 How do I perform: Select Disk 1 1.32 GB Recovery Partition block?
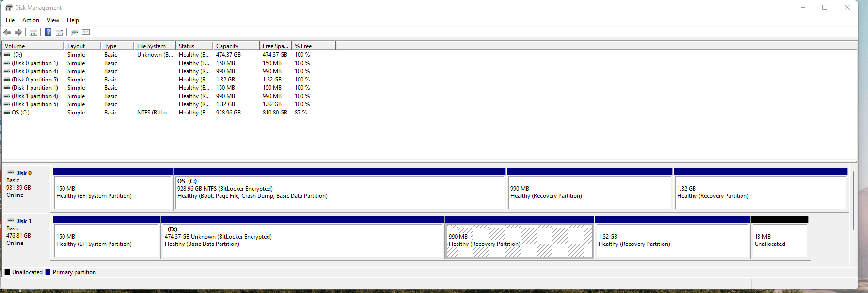tap(672, 237)
